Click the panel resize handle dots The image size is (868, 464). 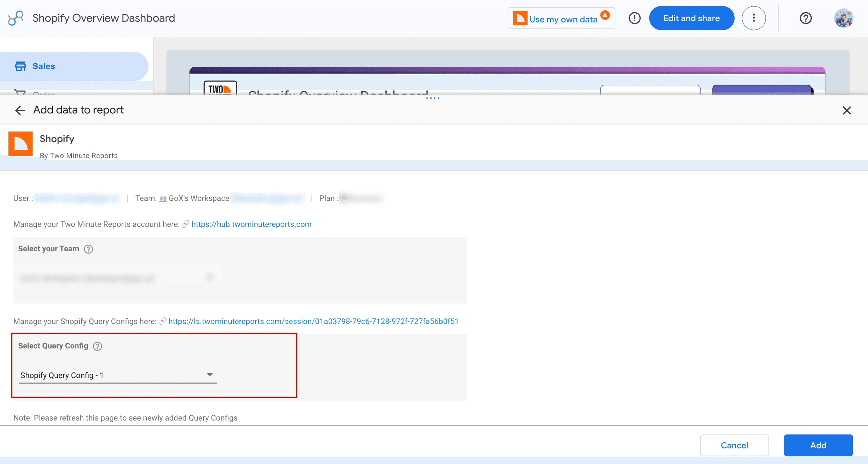coord(433,98)
